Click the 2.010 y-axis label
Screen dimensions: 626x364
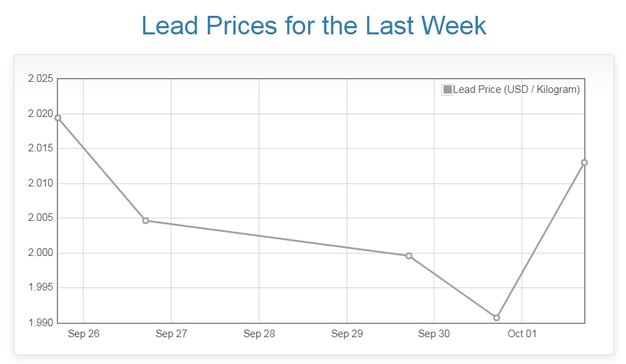coord(40,184)
